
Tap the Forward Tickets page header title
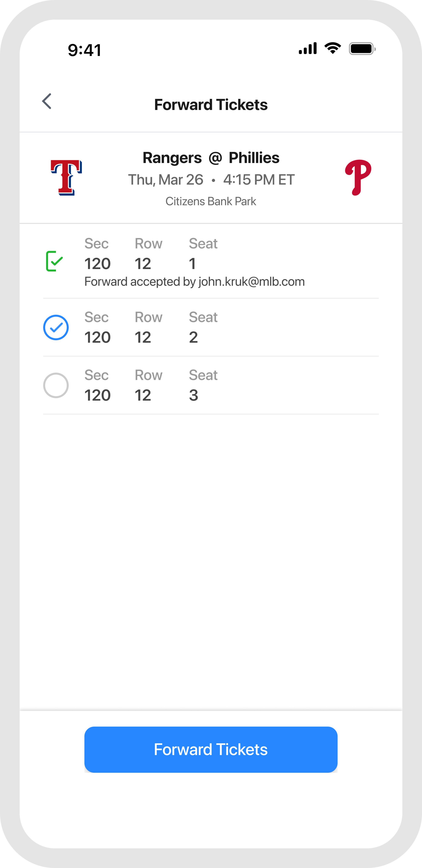(x=211, y=105)
